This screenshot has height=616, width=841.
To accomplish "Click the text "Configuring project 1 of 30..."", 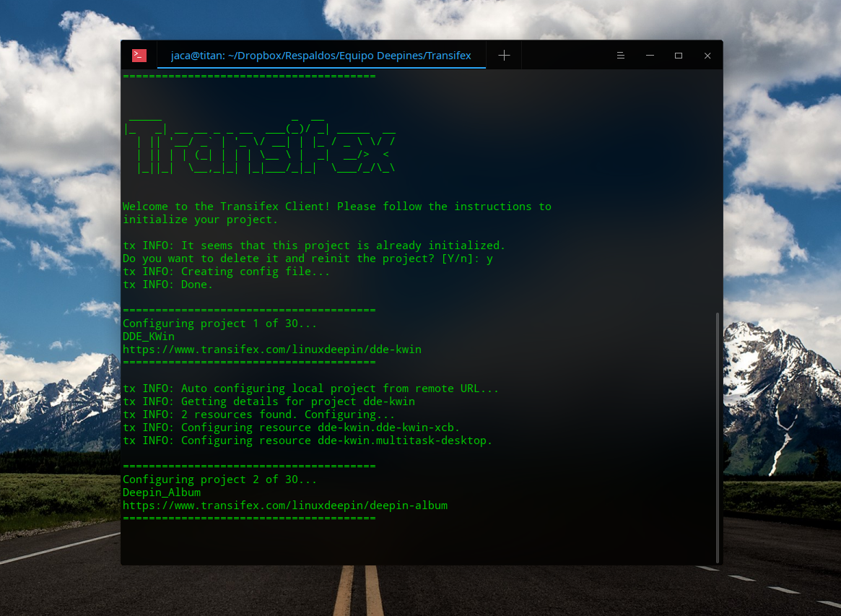I will [219, 324].
